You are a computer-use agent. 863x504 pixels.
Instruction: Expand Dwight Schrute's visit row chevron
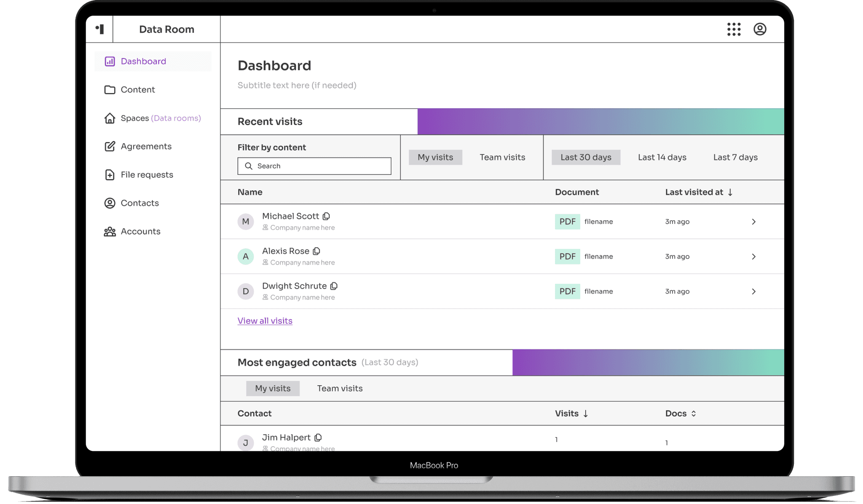754,291
